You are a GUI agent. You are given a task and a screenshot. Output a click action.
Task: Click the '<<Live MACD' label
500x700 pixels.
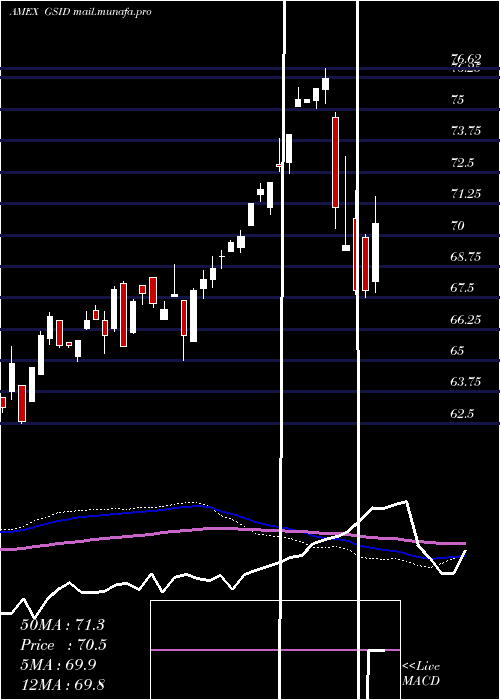pos(421,674)
